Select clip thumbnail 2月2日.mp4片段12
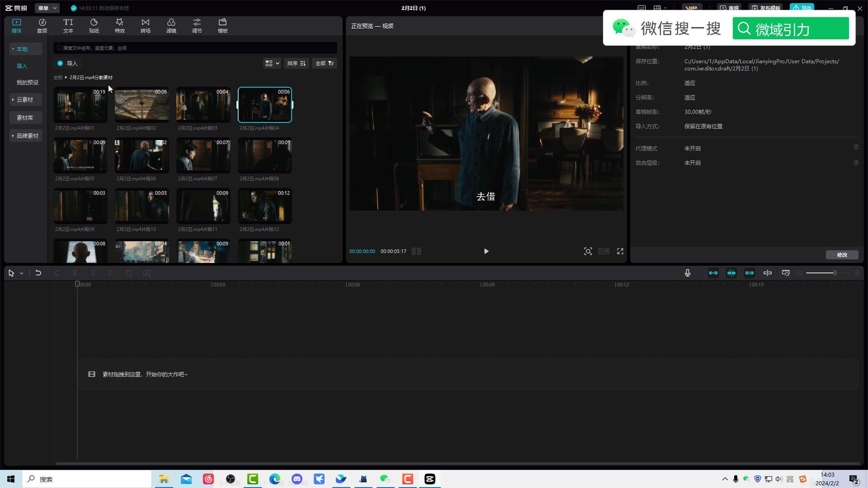 click(265, 206)
